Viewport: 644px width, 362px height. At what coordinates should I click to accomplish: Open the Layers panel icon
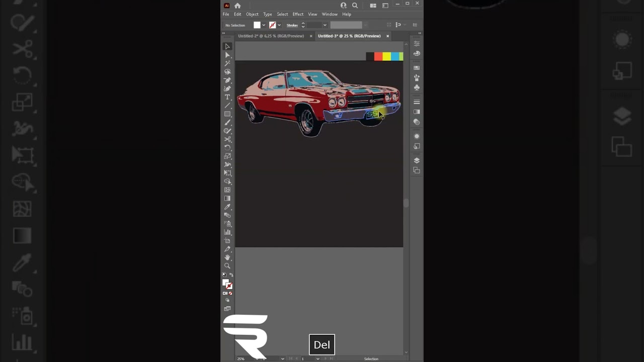pos(417,160)
